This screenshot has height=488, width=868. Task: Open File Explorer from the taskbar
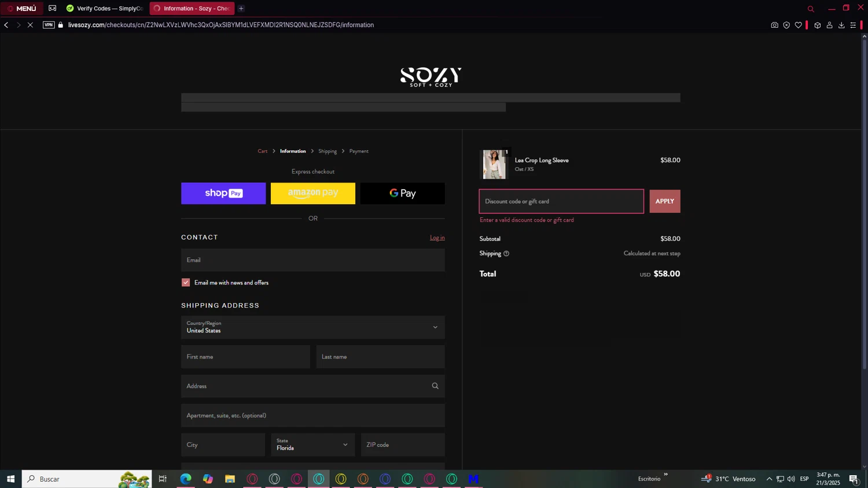click(230, 479)
